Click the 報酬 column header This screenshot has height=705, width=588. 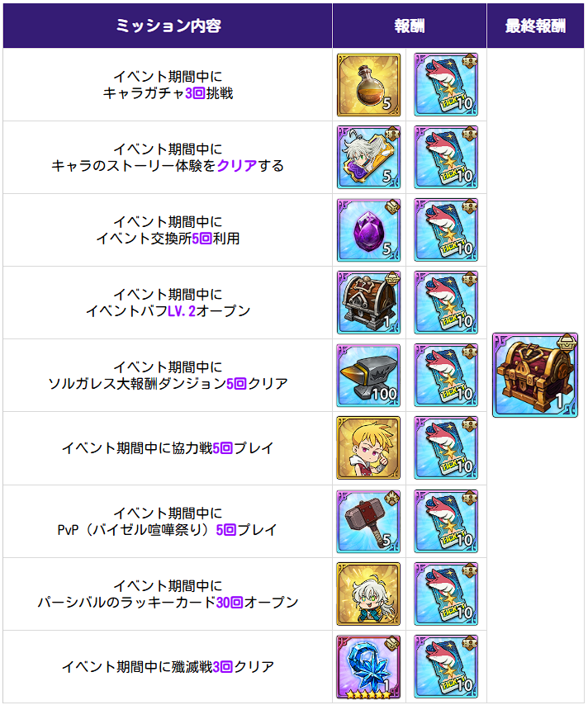[x=410, y=26]
